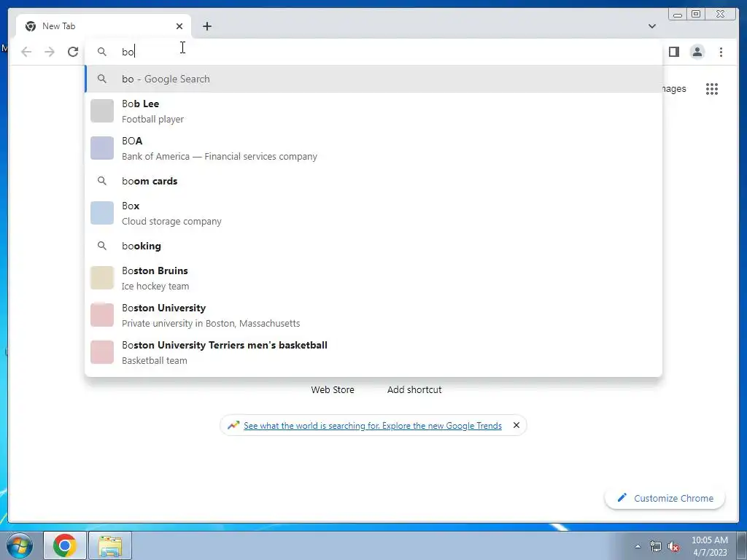
Task: Show hidden tray icons arrow
Action: click(x=638, y=546)
